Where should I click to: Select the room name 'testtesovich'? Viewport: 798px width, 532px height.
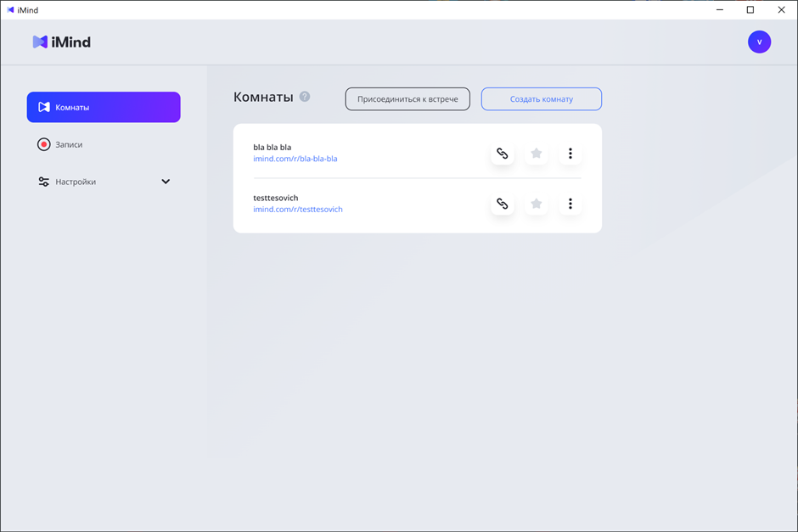coord(275,198)
